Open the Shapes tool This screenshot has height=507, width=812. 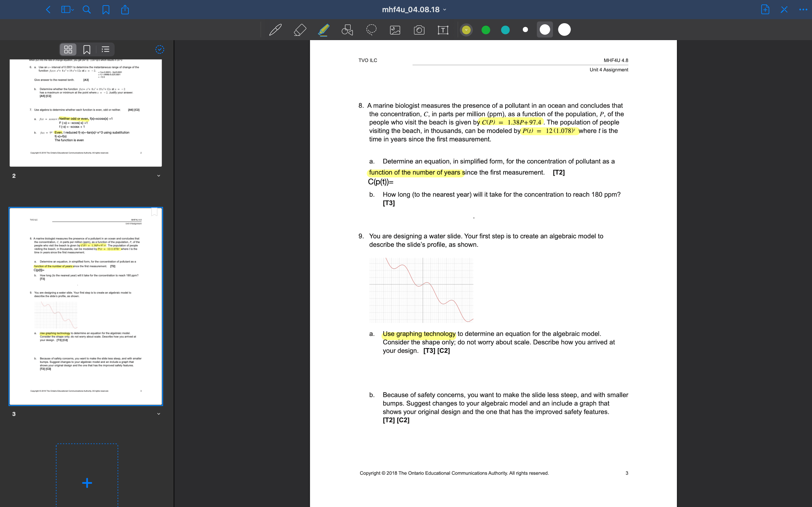(347, 30)
